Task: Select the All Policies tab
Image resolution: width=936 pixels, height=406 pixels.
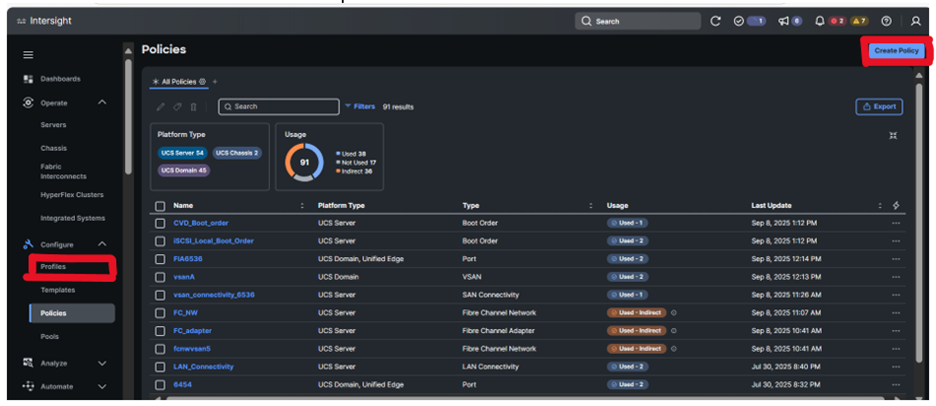Action: (x=178, y=81)
